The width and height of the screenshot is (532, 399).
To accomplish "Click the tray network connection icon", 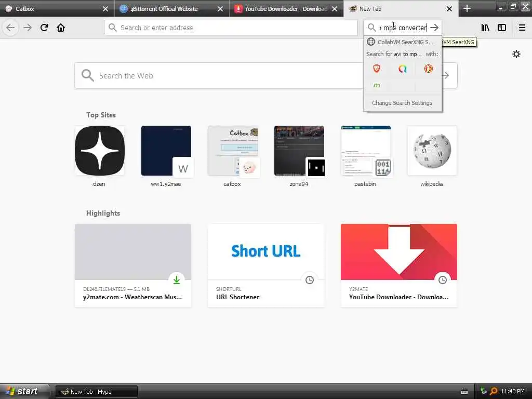I will coord(484,391).
